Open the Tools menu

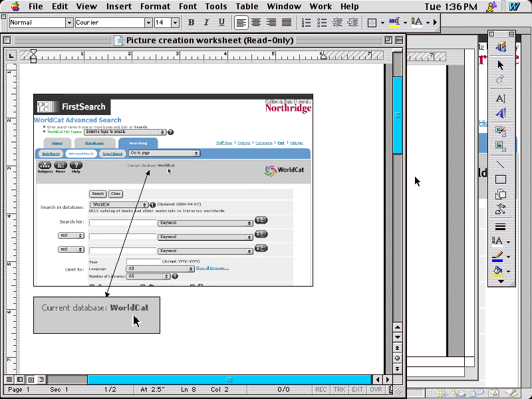pyautogui.click(x=215, y=7)
